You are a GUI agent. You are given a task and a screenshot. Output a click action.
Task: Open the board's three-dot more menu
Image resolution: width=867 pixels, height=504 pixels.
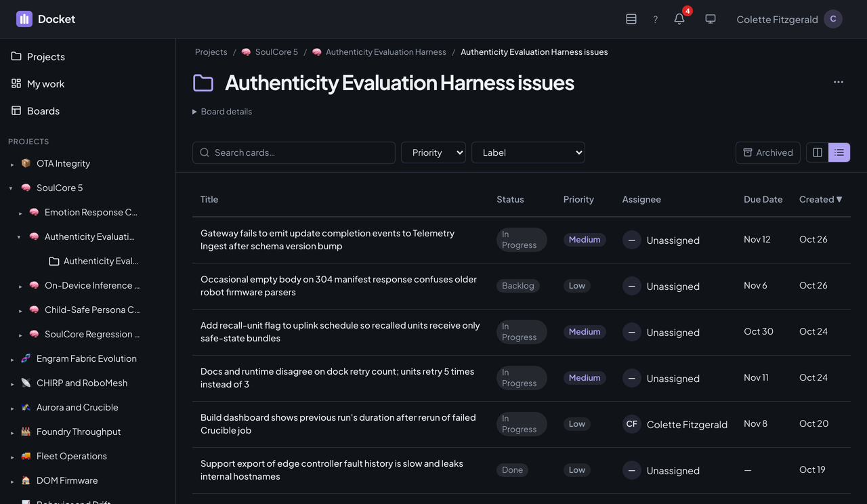[x=839, y=82]
